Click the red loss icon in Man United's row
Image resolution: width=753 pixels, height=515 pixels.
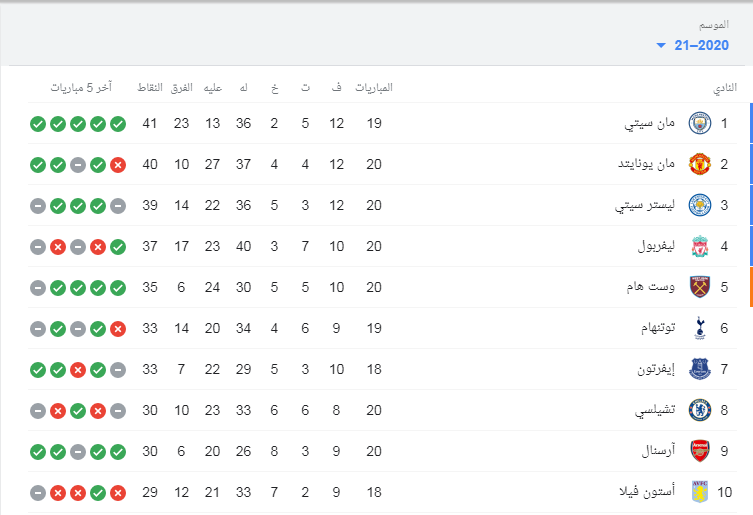(x=118, y=165)
